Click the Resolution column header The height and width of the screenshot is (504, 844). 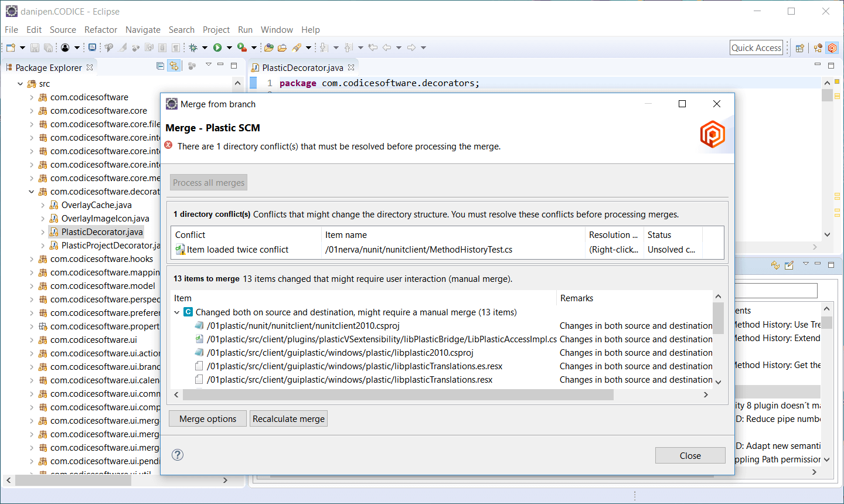click(615, 234)
